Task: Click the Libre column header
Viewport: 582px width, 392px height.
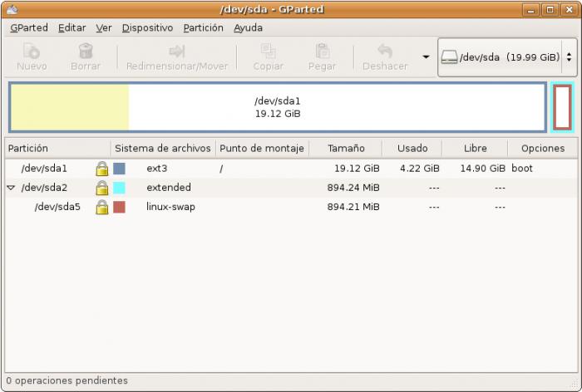Action: coord(475,149)
